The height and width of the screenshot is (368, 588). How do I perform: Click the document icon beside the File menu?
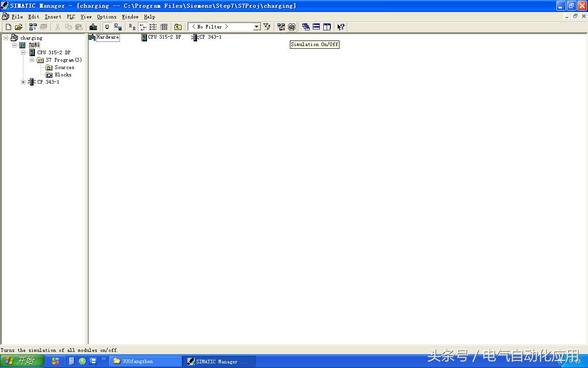pos(5,17)
